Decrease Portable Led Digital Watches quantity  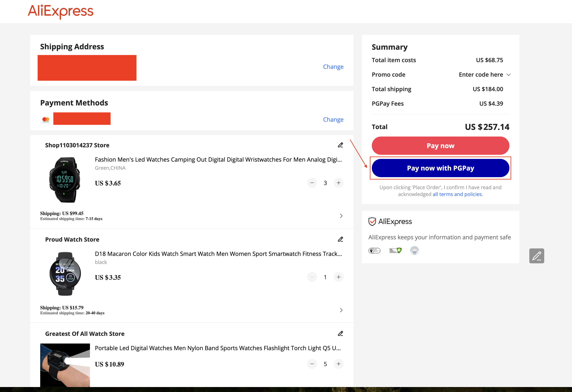pos(312,364)
